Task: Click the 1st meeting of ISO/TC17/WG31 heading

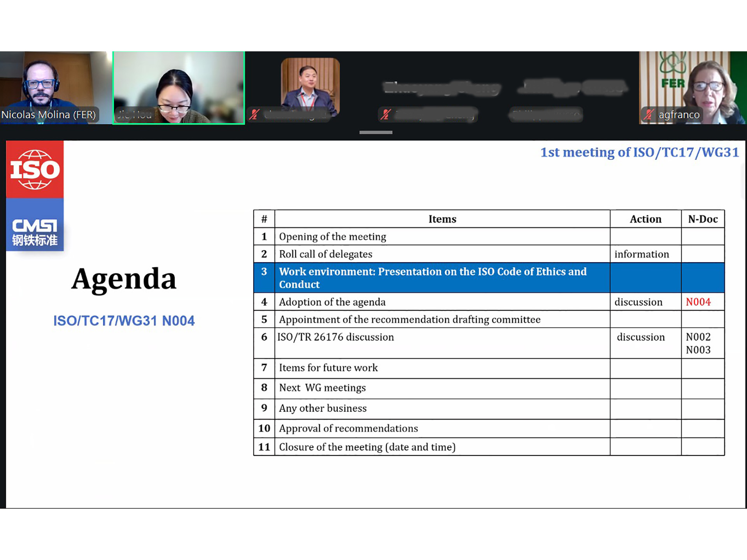Action: 639,152
